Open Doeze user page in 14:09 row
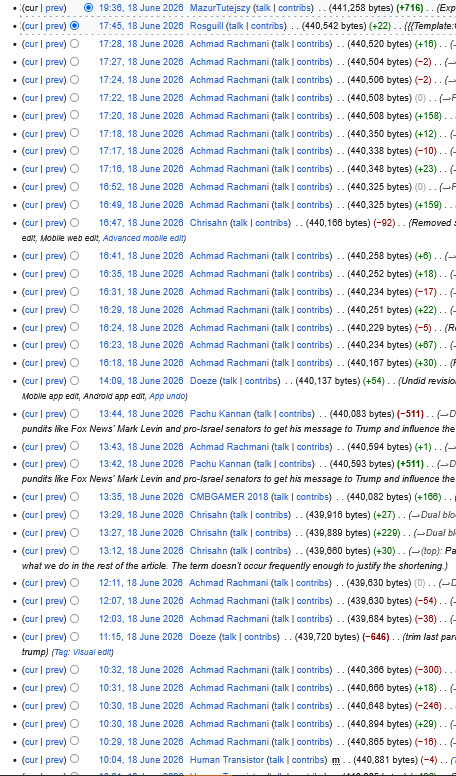The height and width of the screenshot is (776, 456). click(203, 381)
